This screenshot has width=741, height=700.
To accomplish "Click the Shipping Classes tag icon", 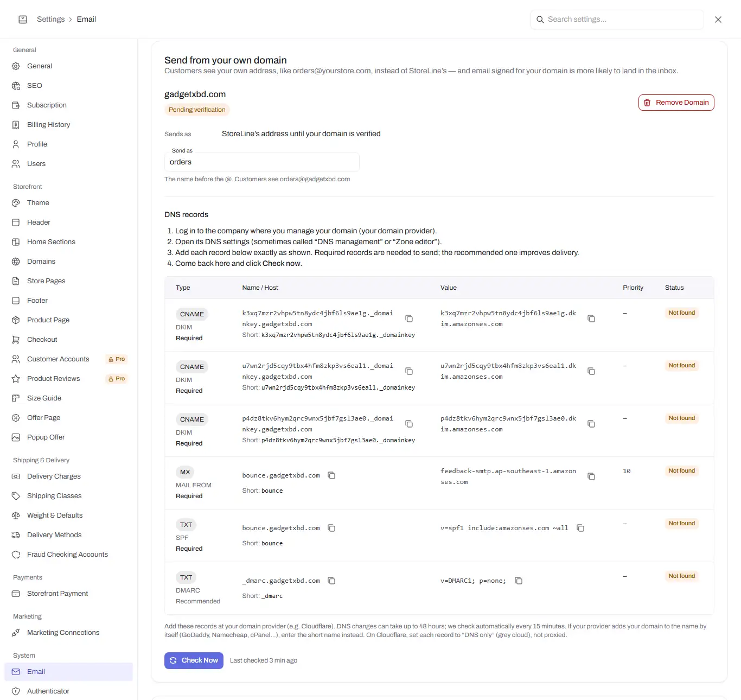I will 16,496.
